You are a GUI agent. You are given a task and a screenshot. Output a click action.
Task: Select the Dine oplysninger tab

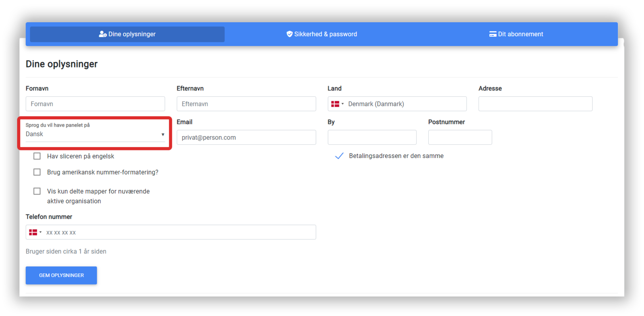coord(127,34)
